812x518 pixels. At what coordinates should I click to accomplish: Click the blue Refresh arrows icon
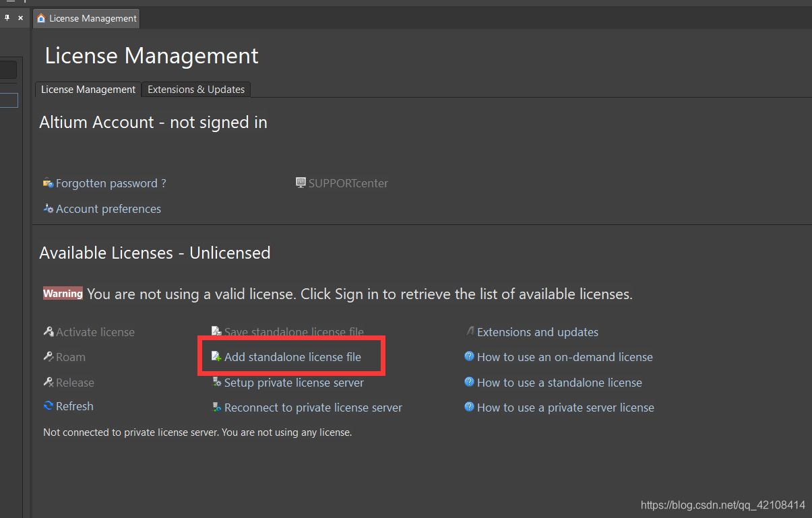coord(48,406)
